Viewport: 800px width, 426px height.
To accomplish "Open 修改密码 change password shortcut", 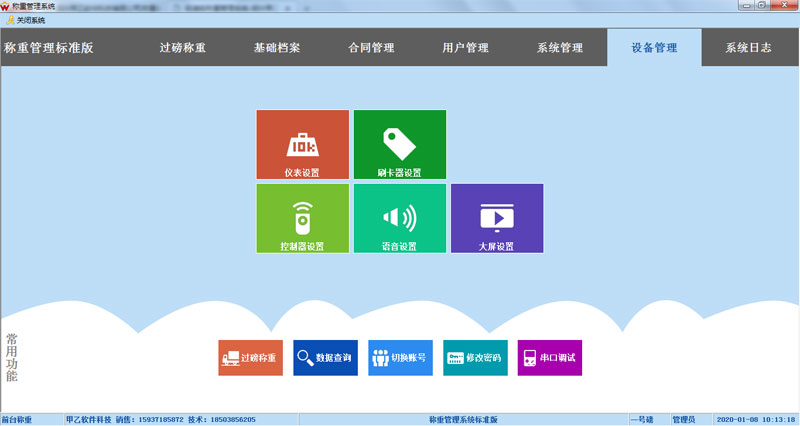I will [475, 358].
